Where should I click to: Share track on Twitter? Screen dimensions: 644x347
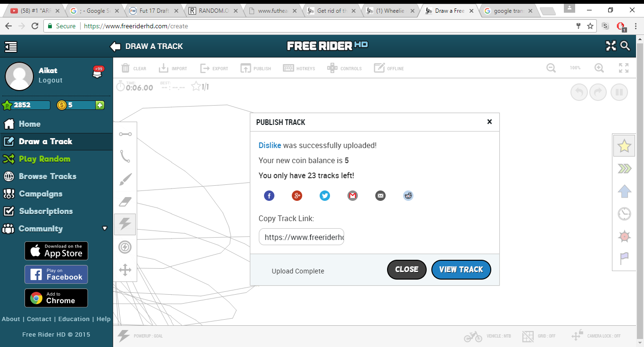click(x=325, y=196)
